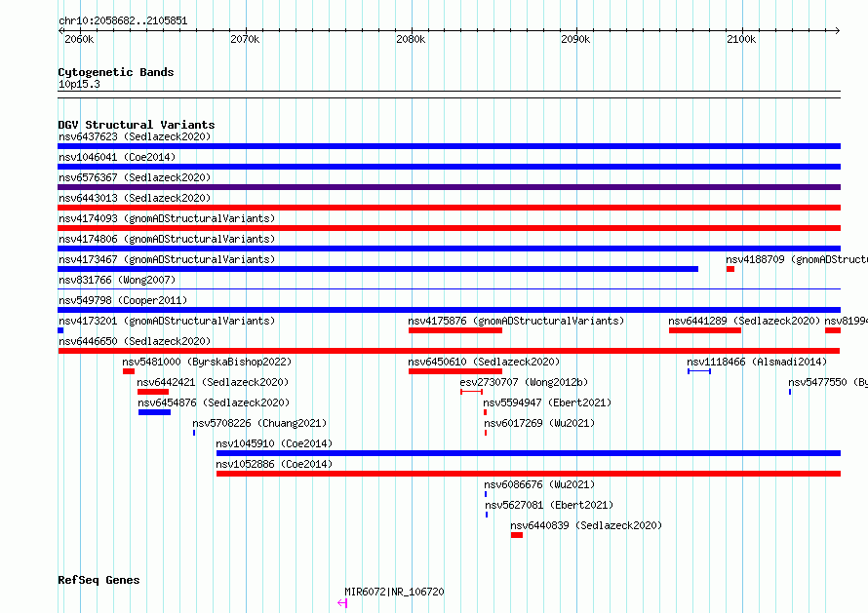Select variant label nsv6437623 (Sedlazeck2020)
This screenshot has width=868, height=613.
[x=135, y=136]
